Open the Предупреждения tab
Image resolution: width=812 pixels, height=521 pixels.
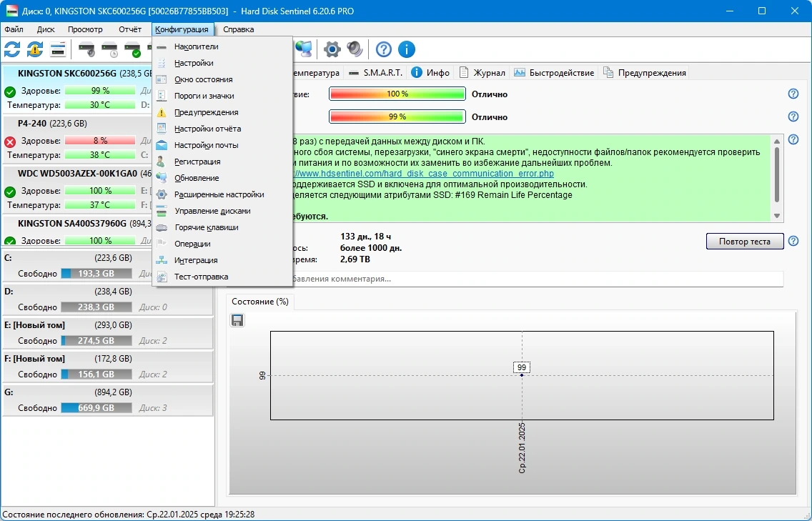click(x=645, y=72)
